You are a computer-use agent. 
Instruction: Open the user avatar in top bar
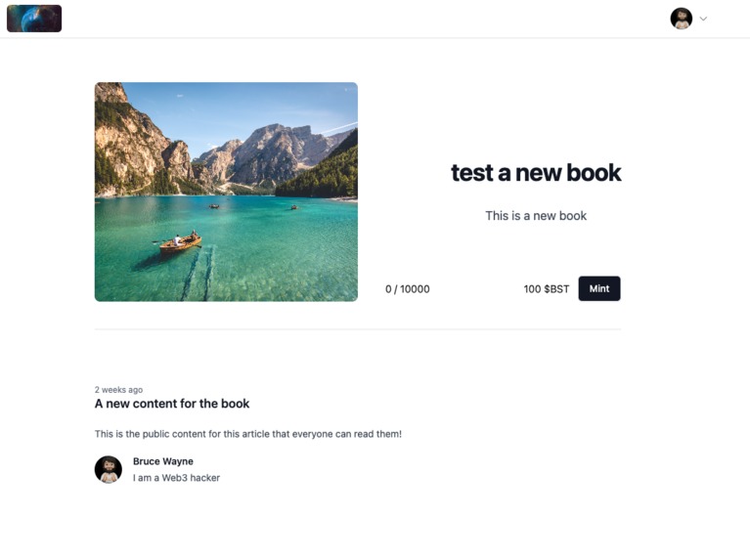pos(682,19)
